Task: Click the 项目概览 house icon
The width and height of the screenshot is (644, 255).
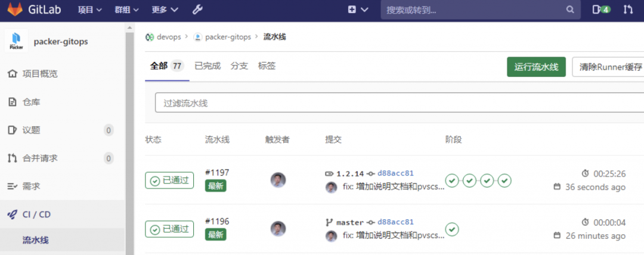Action: (13, 74)
